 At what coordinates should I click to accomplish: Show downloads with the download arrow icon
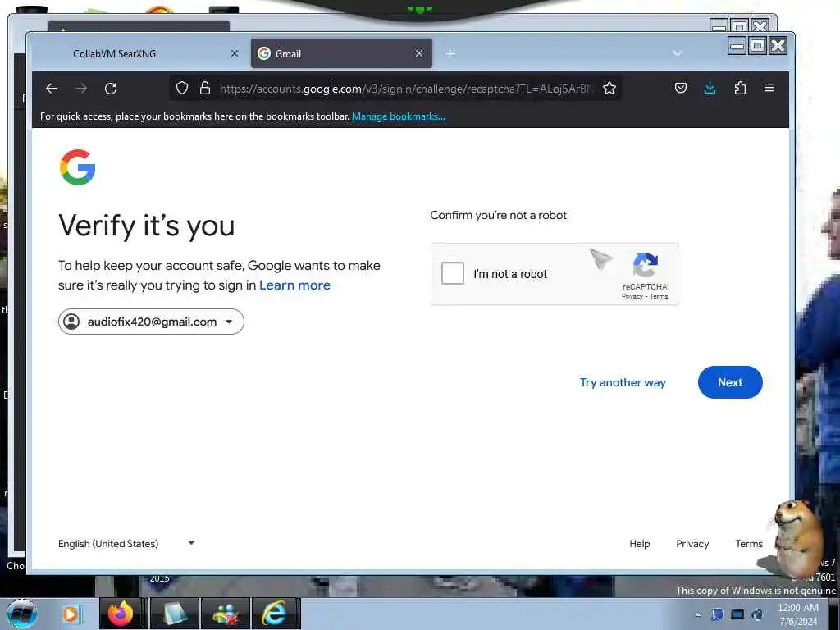(710, 88)
